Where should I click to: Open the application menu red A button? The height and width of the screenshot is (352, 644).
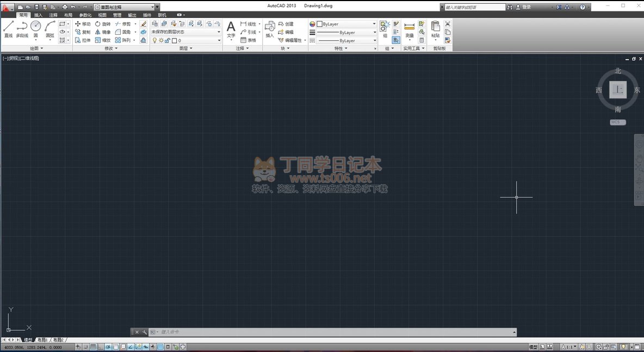click(7, 7)
